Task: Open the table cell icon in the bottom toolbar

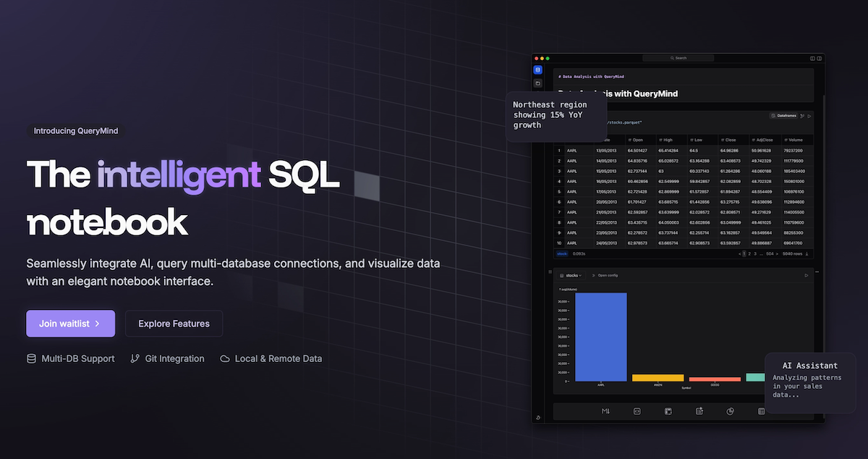Action: 760,410
